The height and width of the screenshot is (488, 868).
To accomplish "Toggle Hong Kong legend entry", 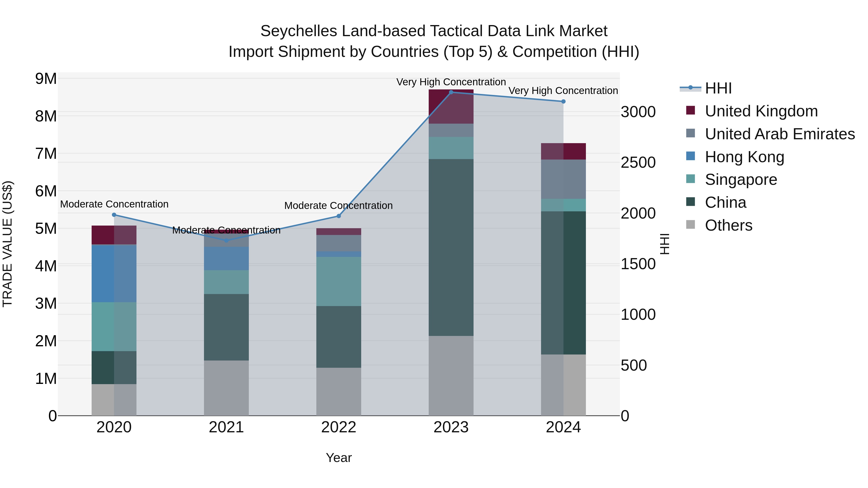I will pyautogui.click(x=735, y=157).
